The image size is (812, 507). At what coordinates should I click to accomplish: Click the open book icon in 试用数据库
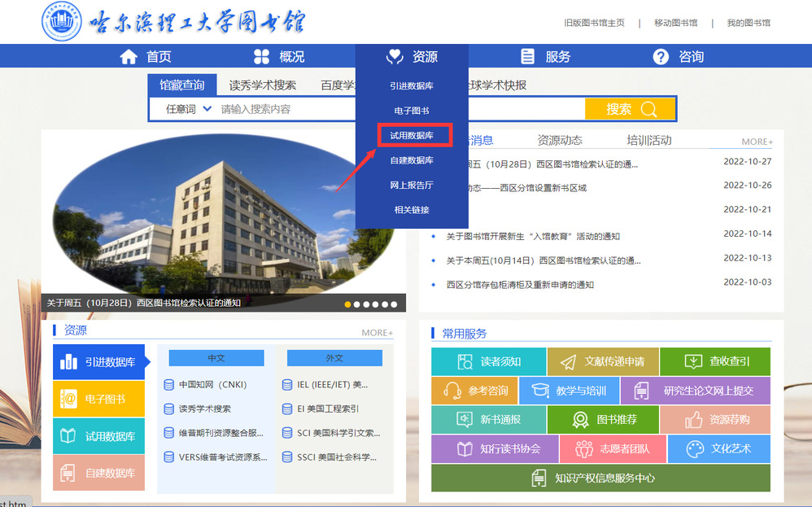[x=68, y=436]
